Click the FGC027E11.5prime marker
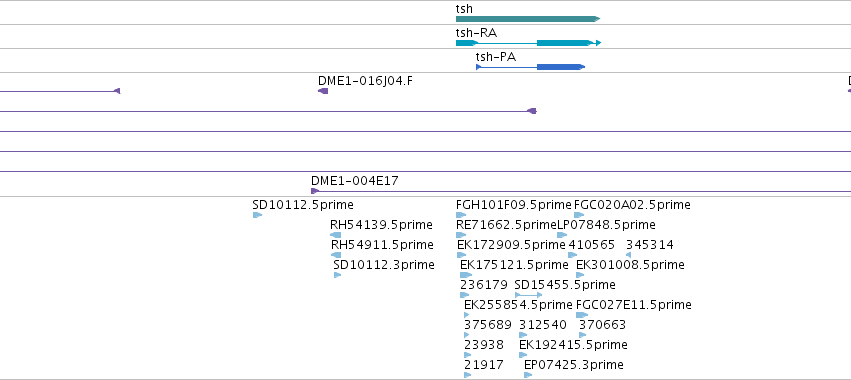The width and height of the screenshot is (851, 380). coord(582,315)
